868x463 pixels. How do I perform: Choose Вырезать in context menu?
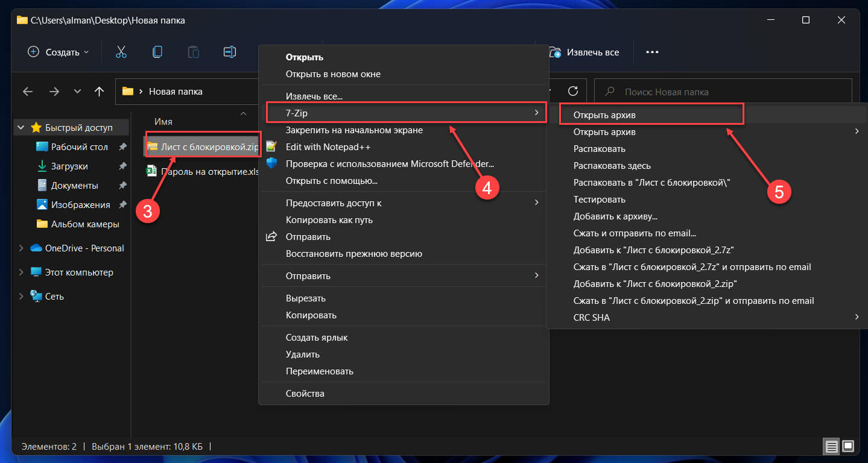[404, 298]
